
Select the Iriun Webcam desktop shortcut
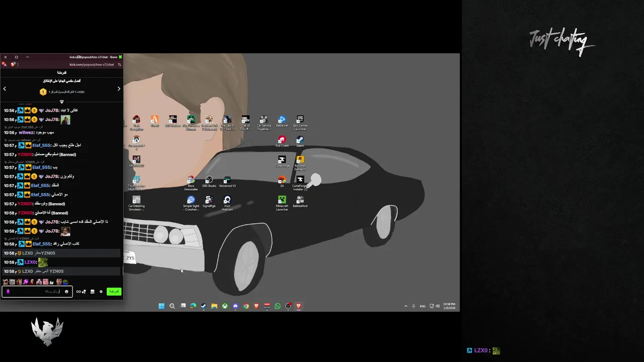click(227, 203)
